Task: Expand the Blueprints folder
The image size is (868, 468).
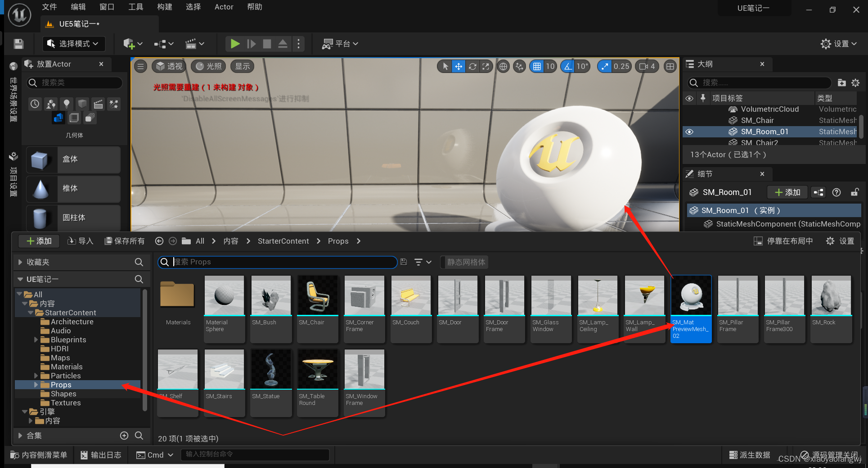Action: pos(36,340)
